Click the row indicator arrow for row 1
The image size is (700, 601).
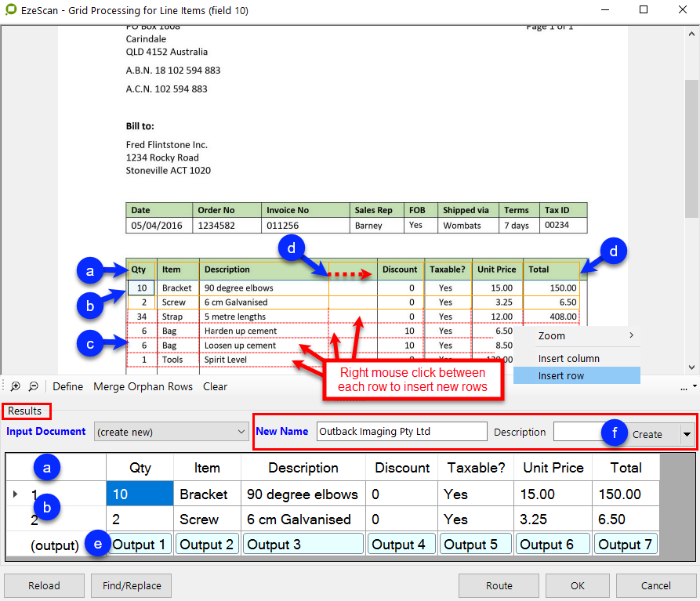(x=16, y=494)
